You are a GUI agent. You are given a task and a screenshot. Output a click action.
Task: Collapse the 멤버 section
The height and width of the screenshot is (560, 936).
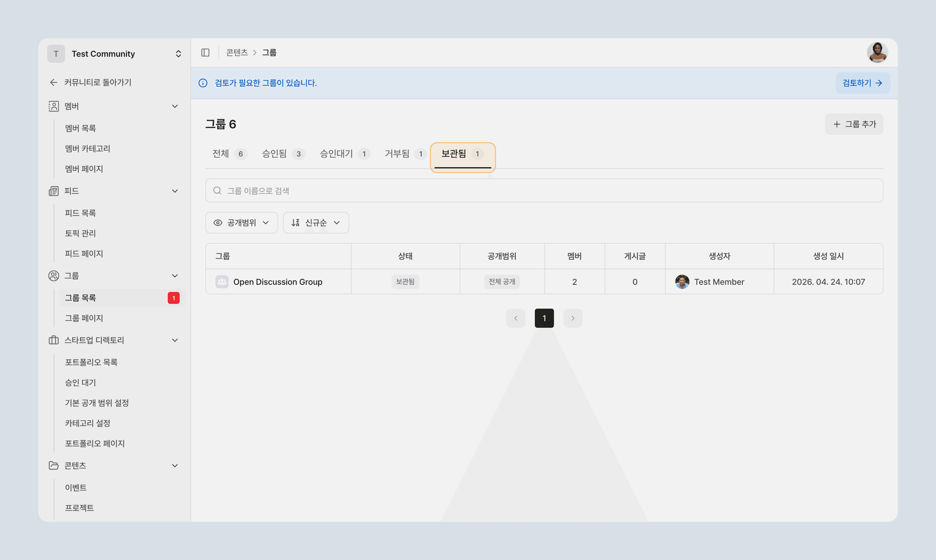tap(175, 106)
